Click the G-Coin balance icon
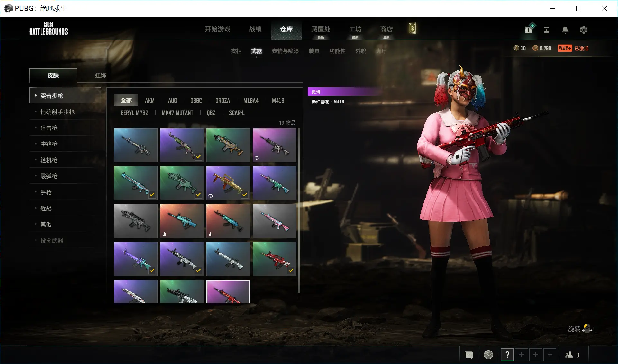Image resolution: width=618 pixels, height=364 pixels. pyautogui.click(x=516, y=48)
